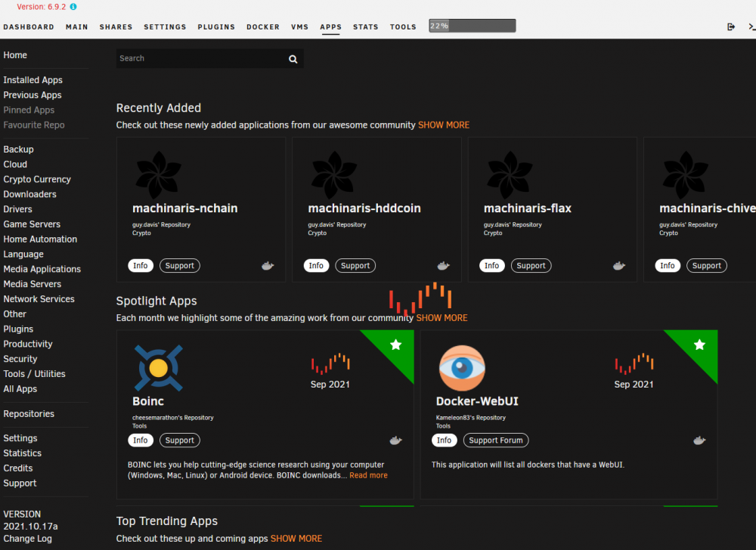Open the terminal icon in top bar
Viewport: 756px width, 550px height.
pos(751,27)
